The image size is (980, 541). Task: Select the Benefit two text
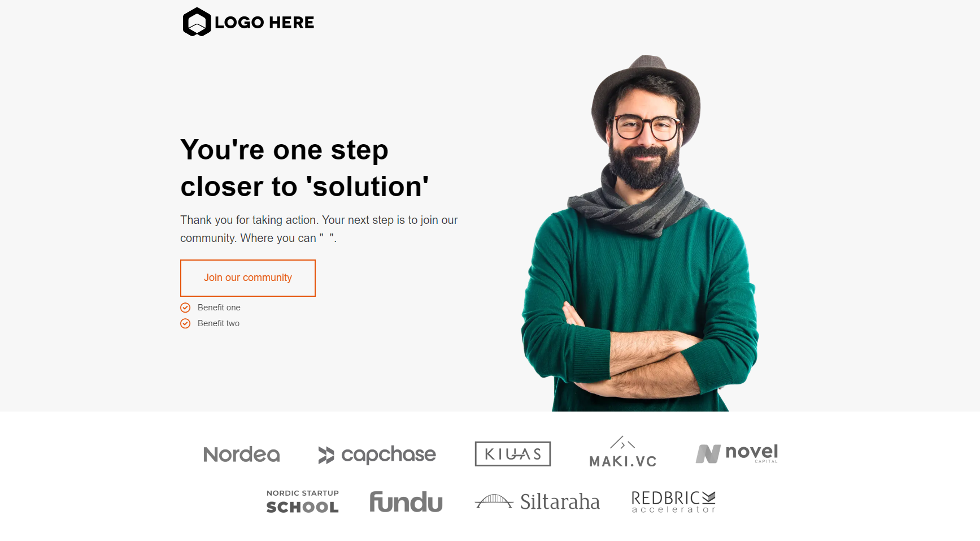tap(219, 323)
